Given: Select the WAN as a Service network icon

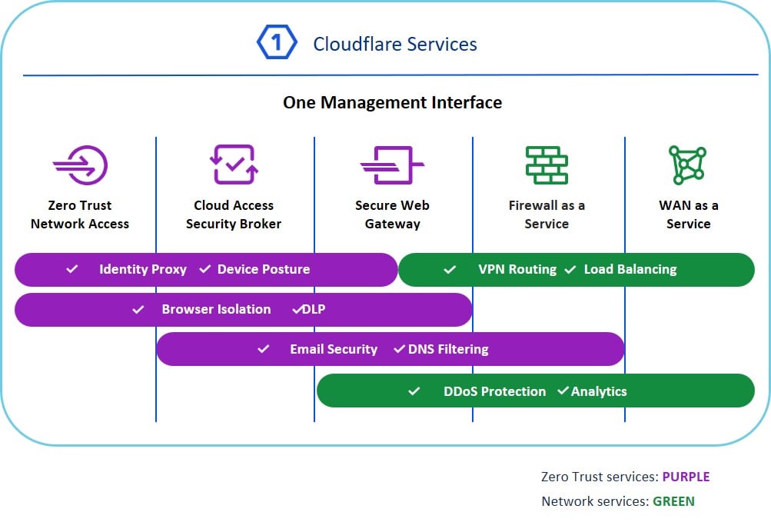Looking at the screenshot, I should (687, 165).
